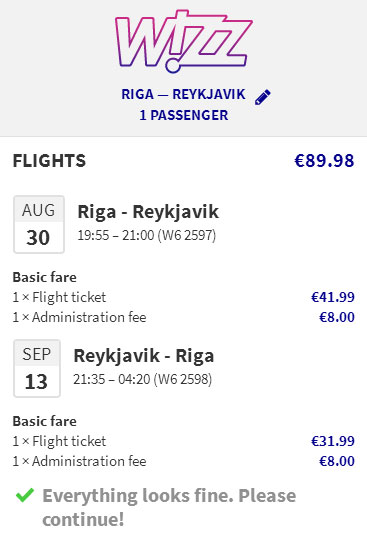
Task: Click the 1 PASSENGER link
Action: [x=184, y=115]
